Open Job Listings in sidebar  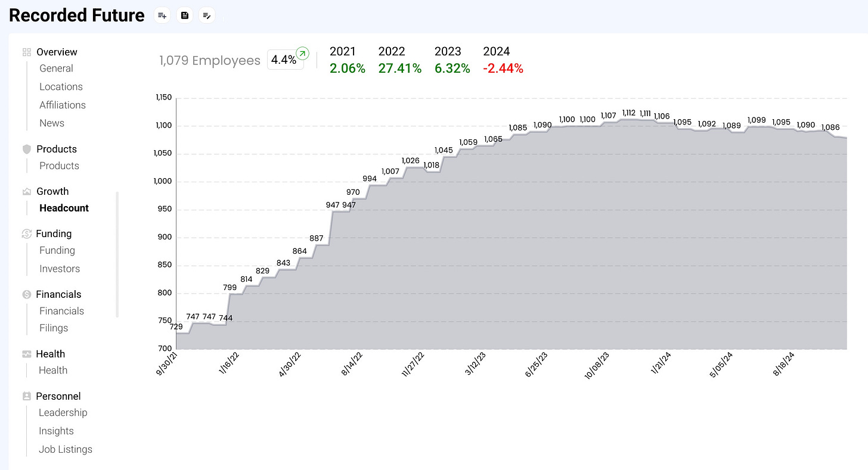pos(66,449)
